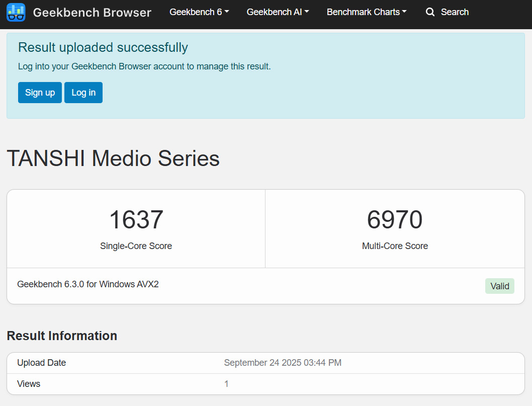Click the Geekbench 6.3.0 for Windows AVX2 text
This screenshot has height=406, width=532.
(88, 284)
